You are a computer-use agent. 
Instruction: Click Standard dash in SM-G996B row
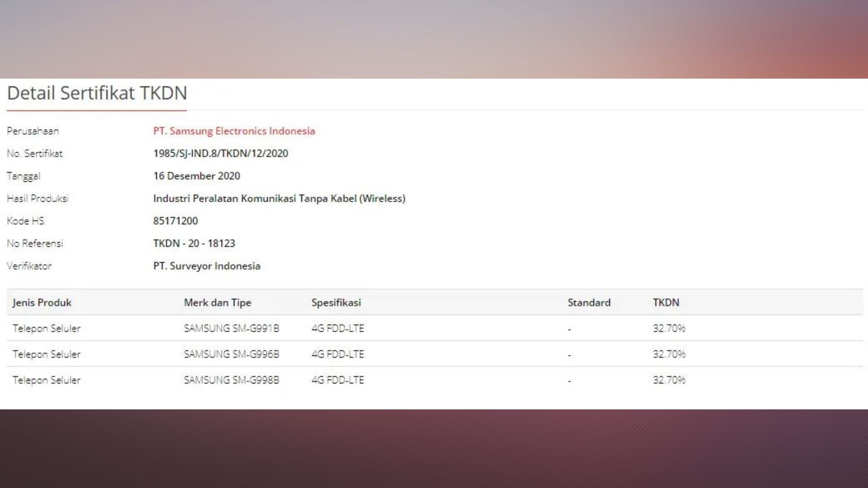click(x=569, y=355)
